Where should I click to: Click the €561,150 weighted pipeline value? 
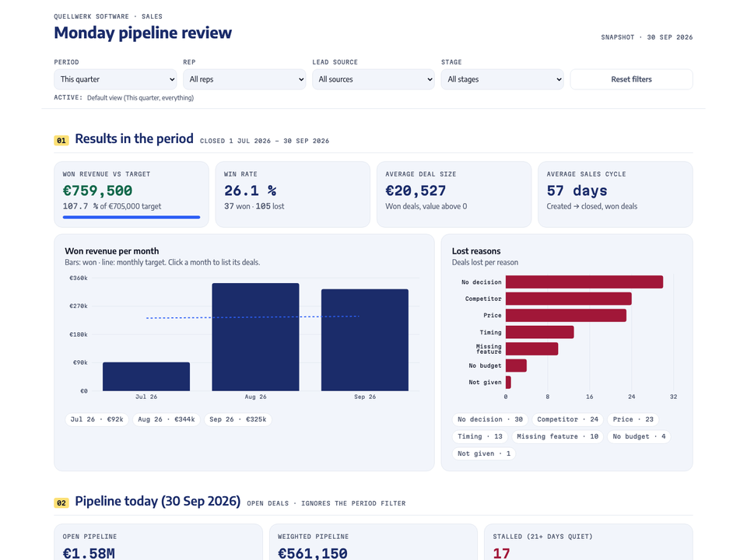click(x=313, y=553)
